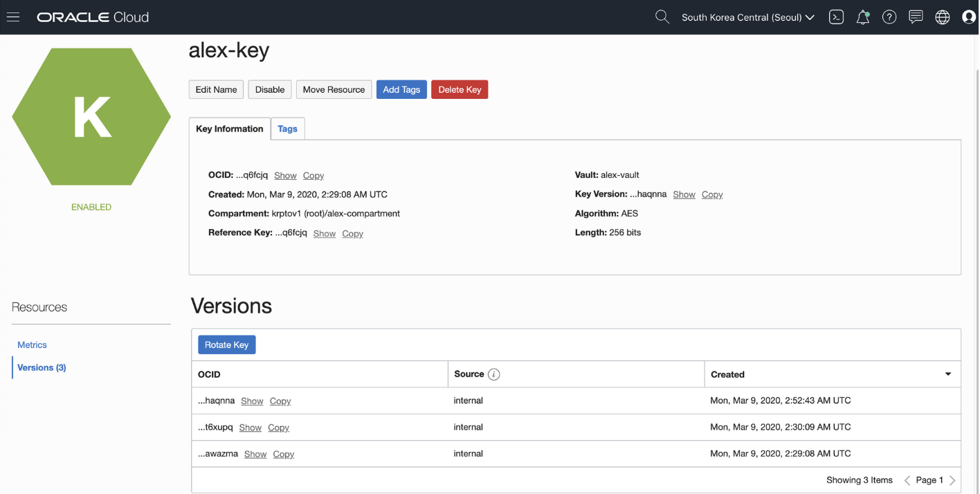This screenshot has height=494, width=980.
Task: Click the Move Resource button
Action: 334,89
